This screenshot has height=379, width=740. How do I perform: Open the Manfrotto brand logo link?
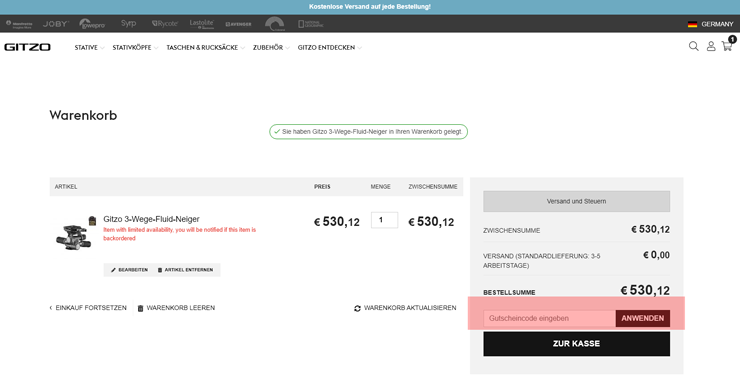tap(19, 24)
